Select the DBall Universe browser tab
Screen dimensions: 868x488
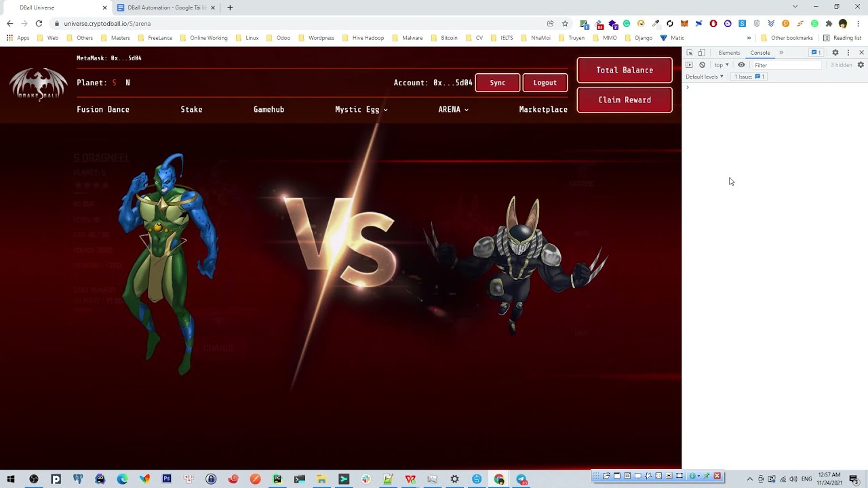58,7
